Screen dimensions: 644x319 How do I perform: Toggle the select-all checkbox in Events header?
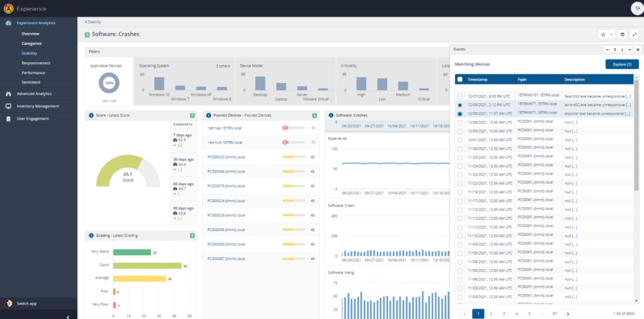tap(460, 80)
